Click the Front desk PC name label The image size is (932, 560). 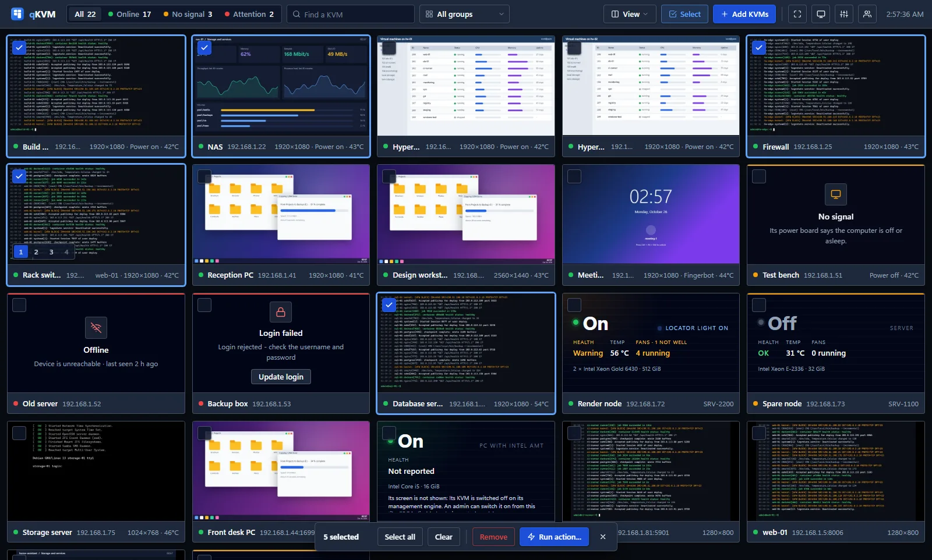pos(231,532)
